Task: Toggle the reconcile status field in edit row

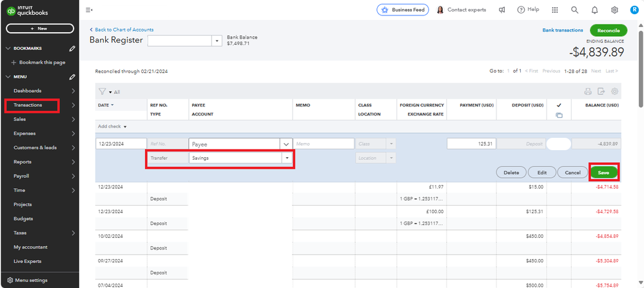Action: (x=558, y=144)
